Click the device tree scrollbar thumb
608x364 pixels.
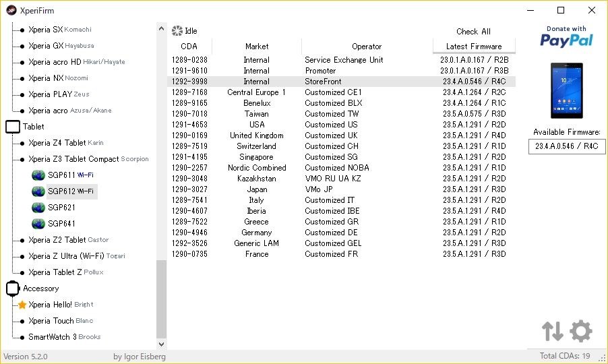161,299
